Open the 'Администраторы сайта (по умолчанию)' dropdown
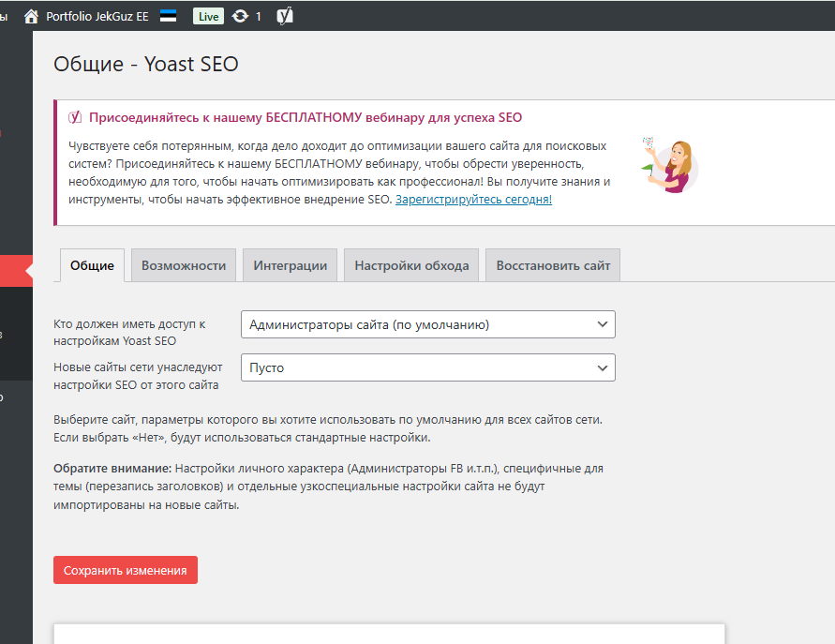This screenshot has height=644, width=835. 428,324
